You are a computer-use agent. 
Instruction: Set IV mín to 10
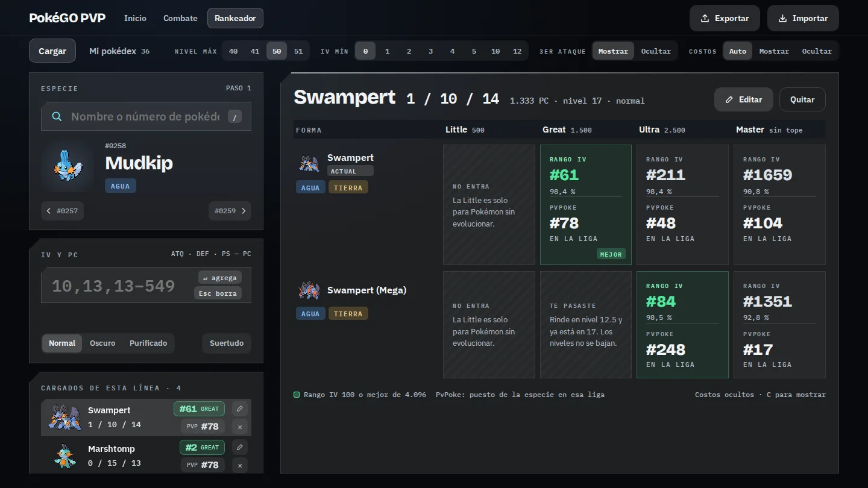[x=495, y=51]
